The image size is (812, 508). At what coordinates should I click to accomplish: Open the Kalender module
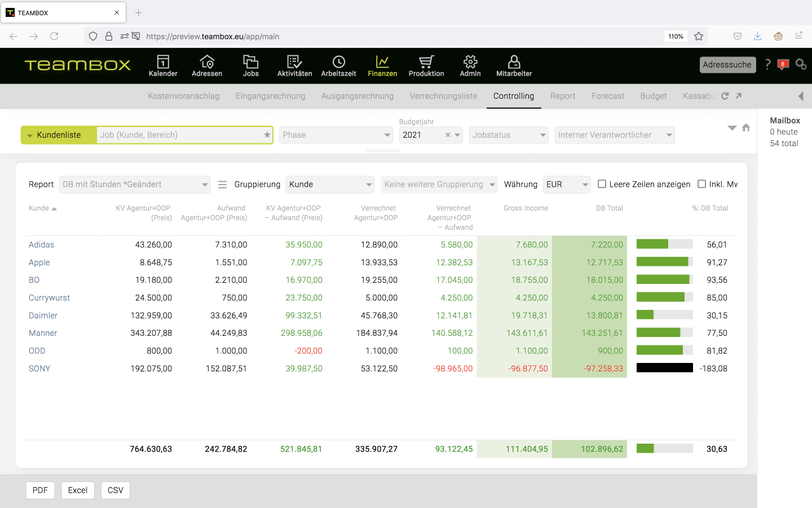pyautogui.click(x=163, y=65)
